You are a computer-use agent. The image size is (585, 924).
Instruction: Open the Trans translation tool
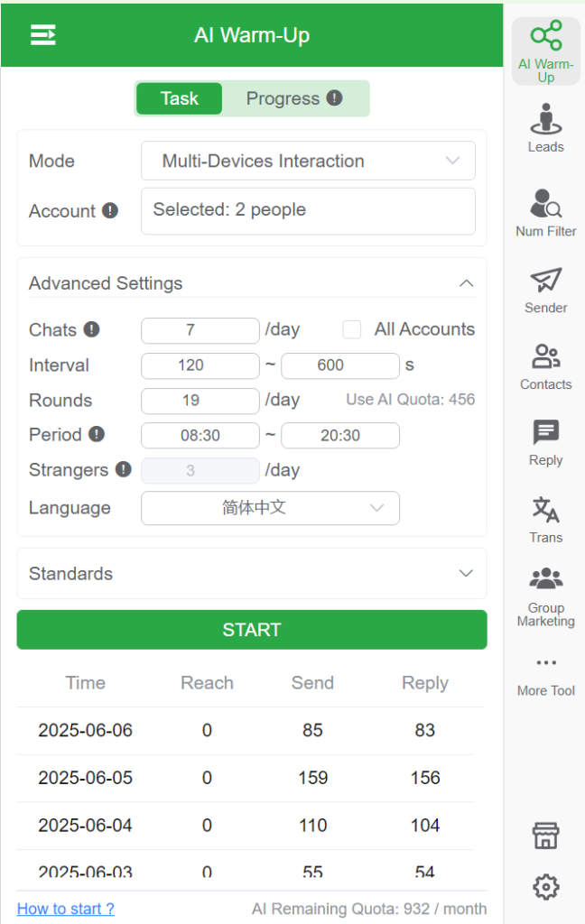point(545,519)
